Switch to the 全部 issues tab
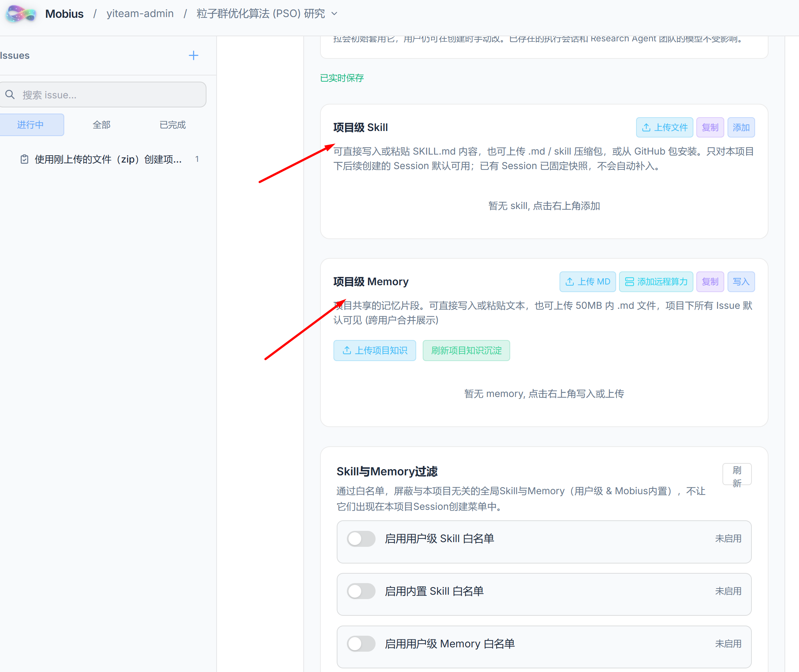799x672 pixels. pos(101,124)
